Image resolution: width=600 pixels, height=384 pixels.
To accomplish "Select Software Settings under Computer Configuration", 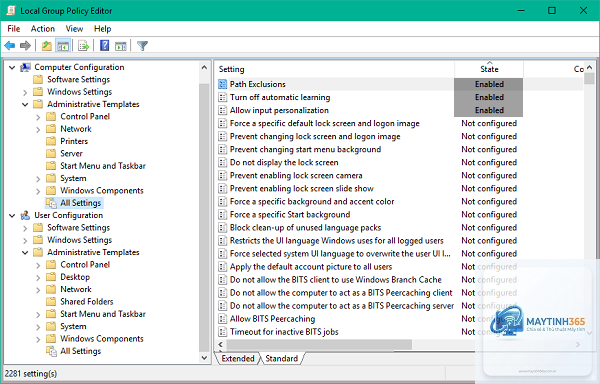I will click(x=78, y=80).
